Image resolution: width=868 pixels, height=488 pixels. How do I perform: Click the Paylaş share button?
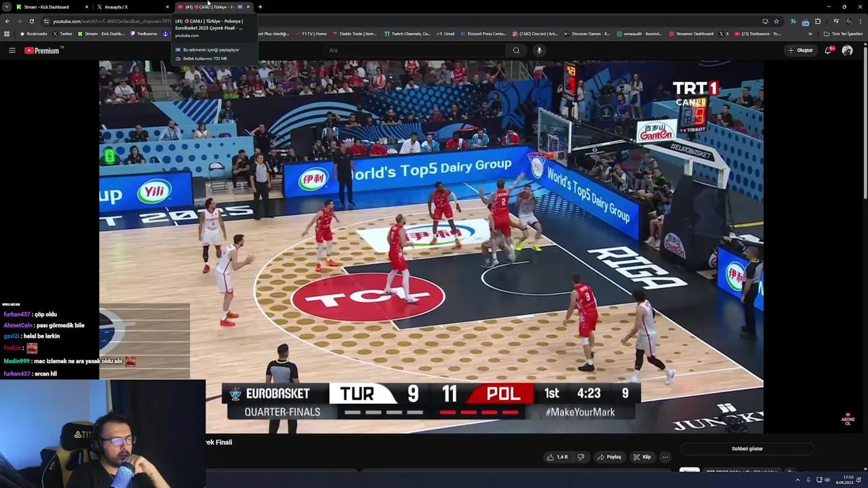(x=609, y=457)
